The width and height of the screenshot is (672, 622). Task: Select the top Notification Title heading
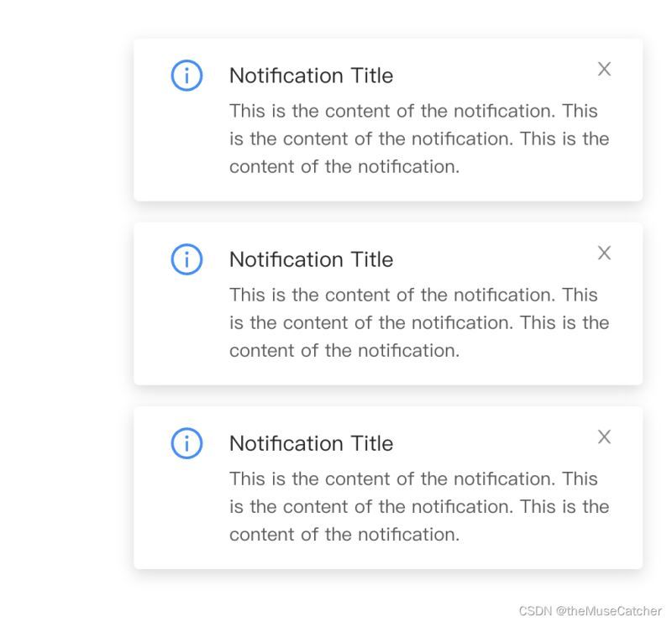click(311, 76)
